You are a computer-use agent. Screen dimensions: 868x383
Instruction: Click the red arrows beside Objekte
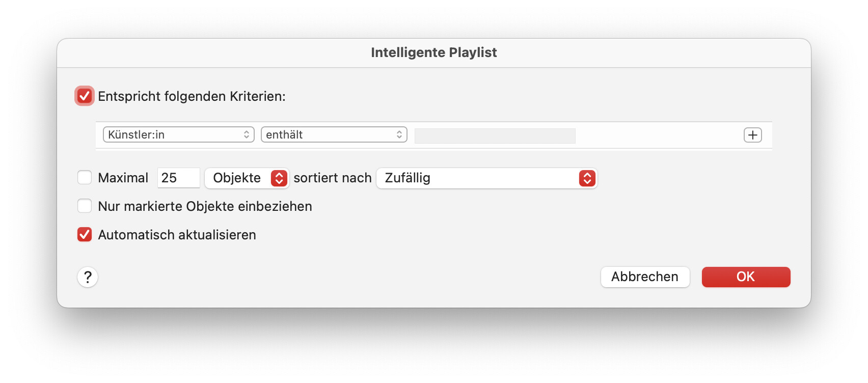tap(279, 178)
